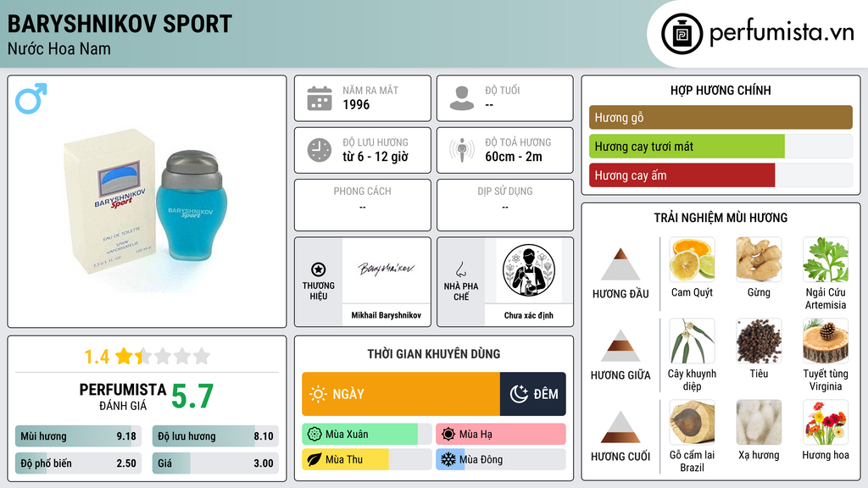Click the Mùa Thu season bar
Screen dimensions: 868x488
367,459
